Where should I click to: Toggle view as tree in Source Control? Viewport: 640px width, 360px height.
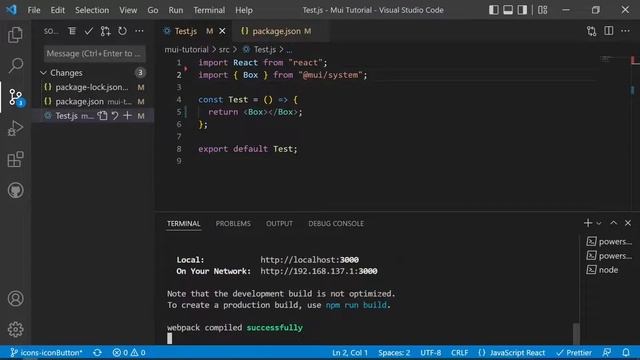tap(72, 31)
